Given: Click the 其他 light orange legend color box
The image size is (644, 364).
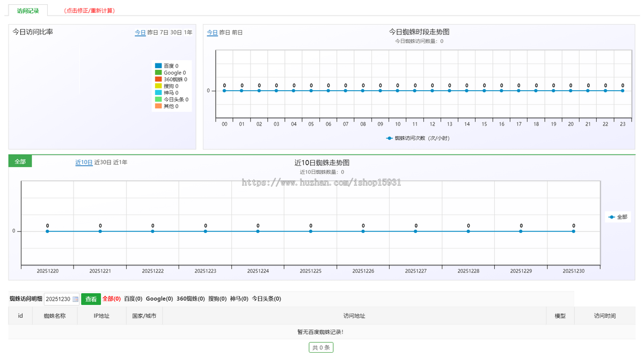Looking at the screenshot, I should 158,106.
